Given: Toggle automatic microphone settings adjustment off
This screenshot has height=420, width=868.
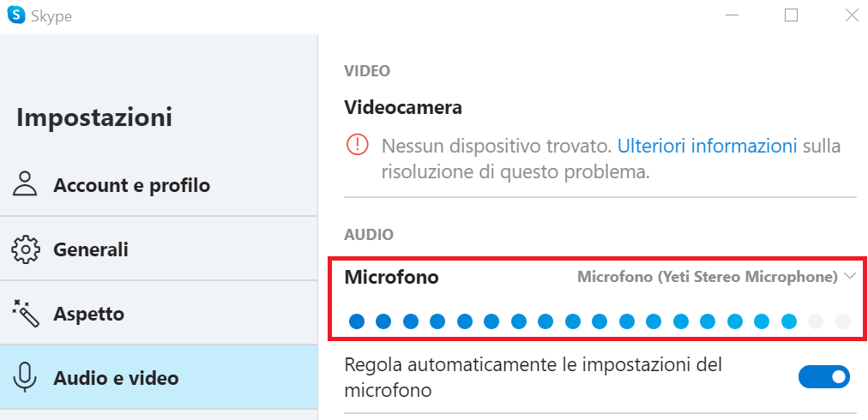Looking at the screenshot, I should (823, 376).
